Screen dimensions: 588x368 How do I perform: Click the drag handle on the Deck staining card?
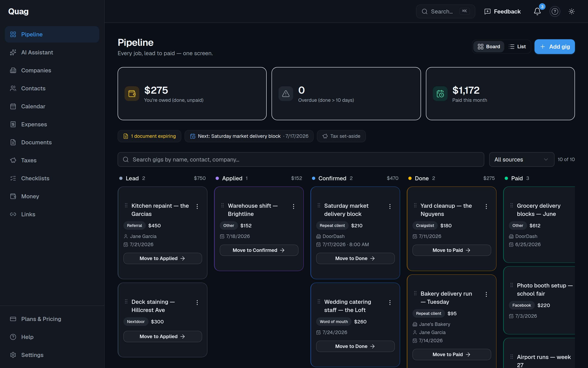click(x=126, y=302)
